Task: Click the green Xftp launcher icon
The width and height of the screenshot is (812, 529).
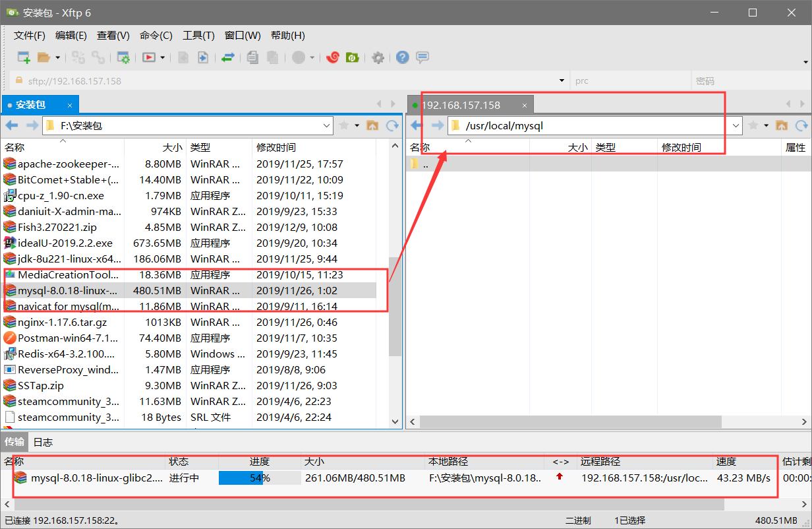Action: coord(353,57)
